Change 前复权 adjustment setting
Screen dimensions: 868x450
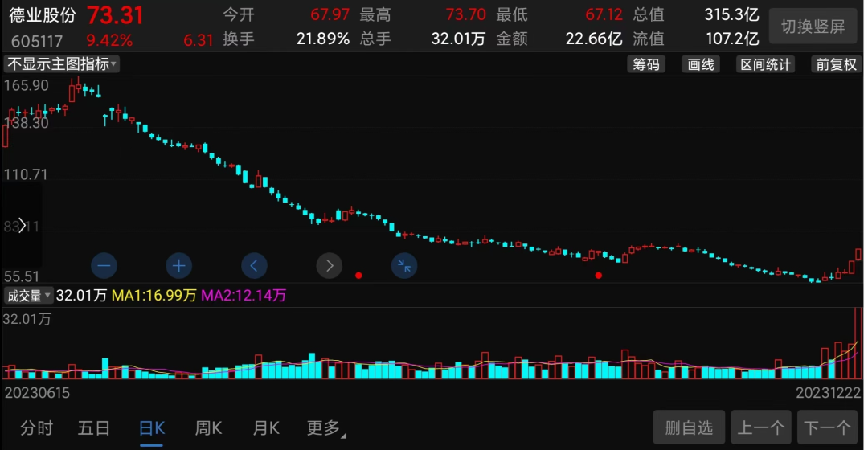tap(836, 65)
